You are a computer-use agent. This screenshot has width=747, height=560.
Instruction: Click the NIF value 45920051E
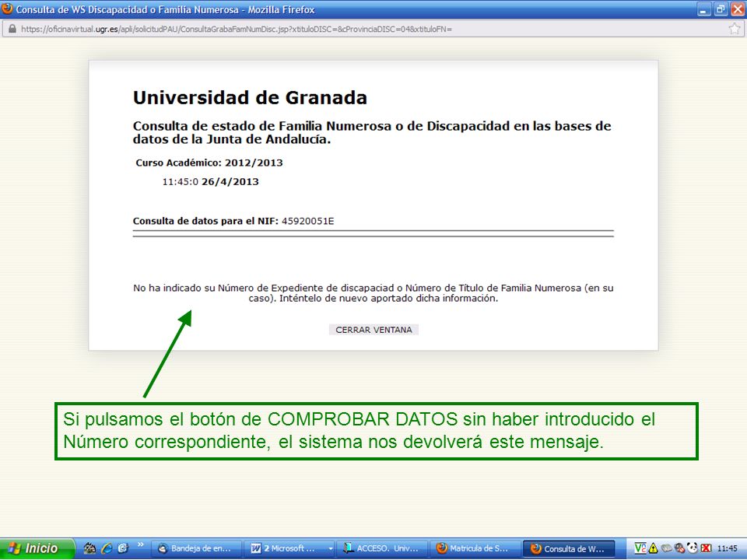(308, 221)
